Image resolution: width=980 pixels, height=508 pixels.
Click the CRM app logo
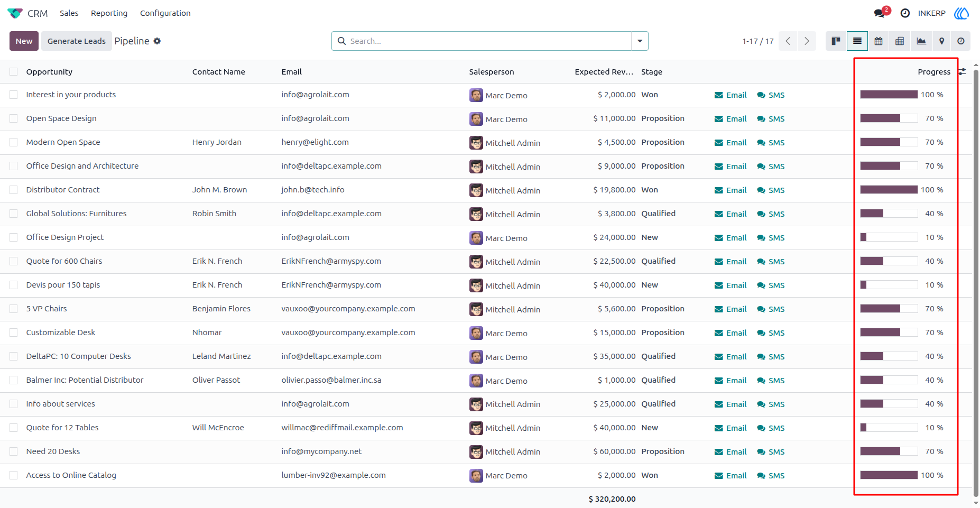[15, 13]
